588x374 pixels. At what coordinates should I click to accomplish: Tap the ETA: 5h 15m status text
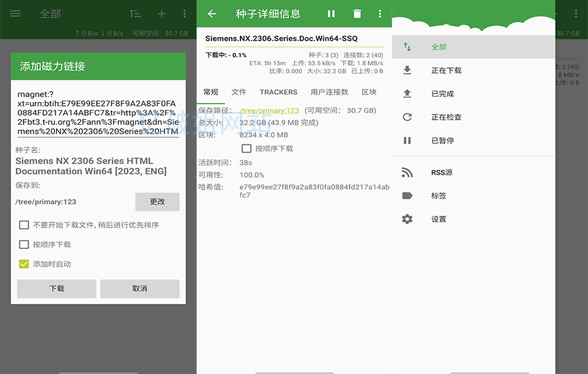tap(267, 63)
